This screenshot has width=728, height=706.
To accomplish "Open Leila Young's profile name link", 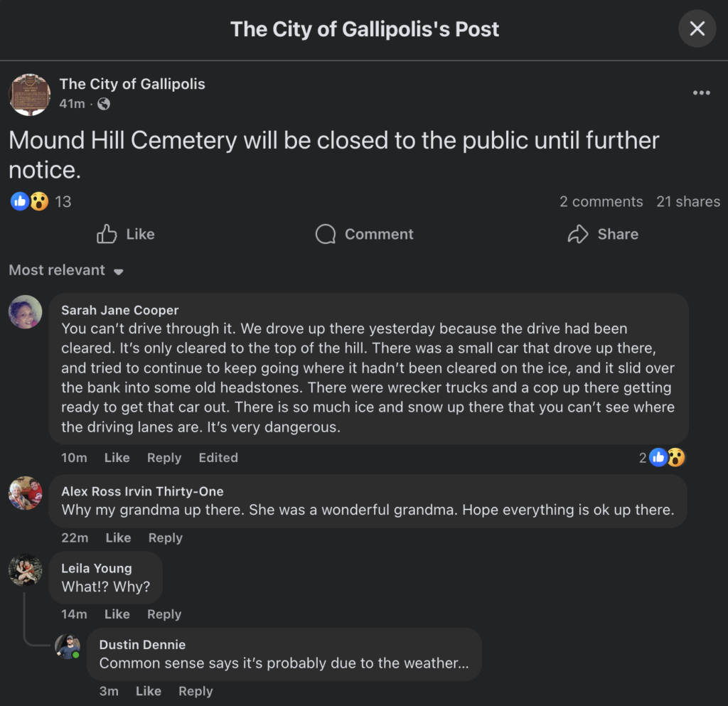I will [96, 568].
